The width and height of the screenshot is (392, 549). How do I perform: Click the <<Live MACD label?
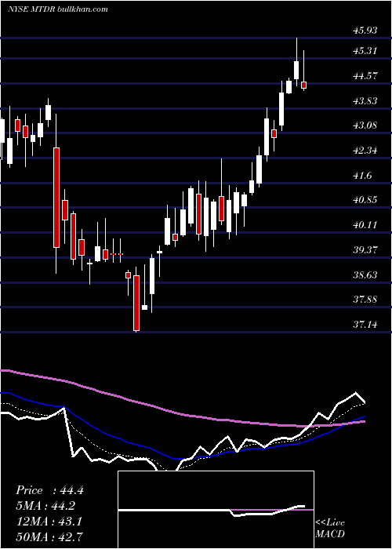pyautogui.click(x=330, y=528)
